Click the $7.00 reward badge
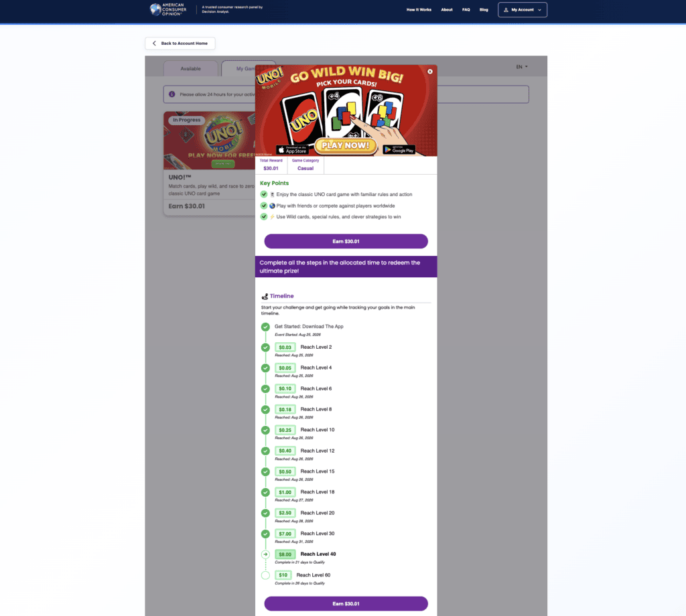Screen dimensions: 686x616 285,534
